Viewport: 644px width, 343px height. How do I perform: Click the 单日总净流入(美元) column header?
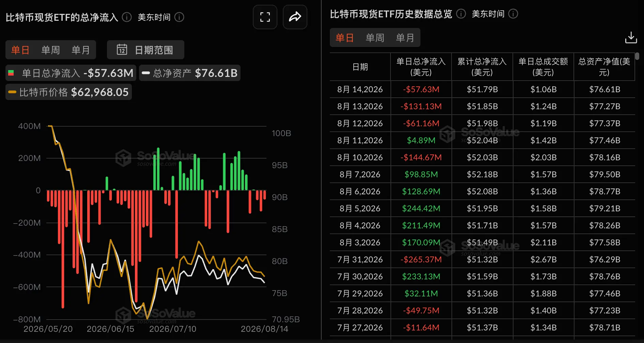coord(421,67)
